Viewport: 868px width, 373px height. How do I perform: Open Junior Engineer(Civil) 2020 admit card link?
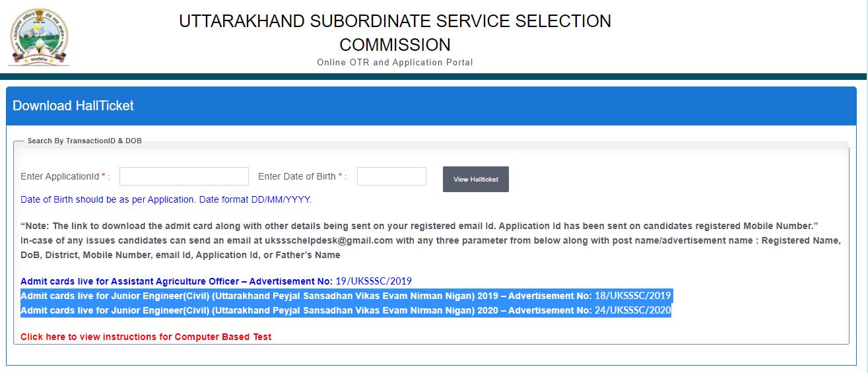[263, 310]
